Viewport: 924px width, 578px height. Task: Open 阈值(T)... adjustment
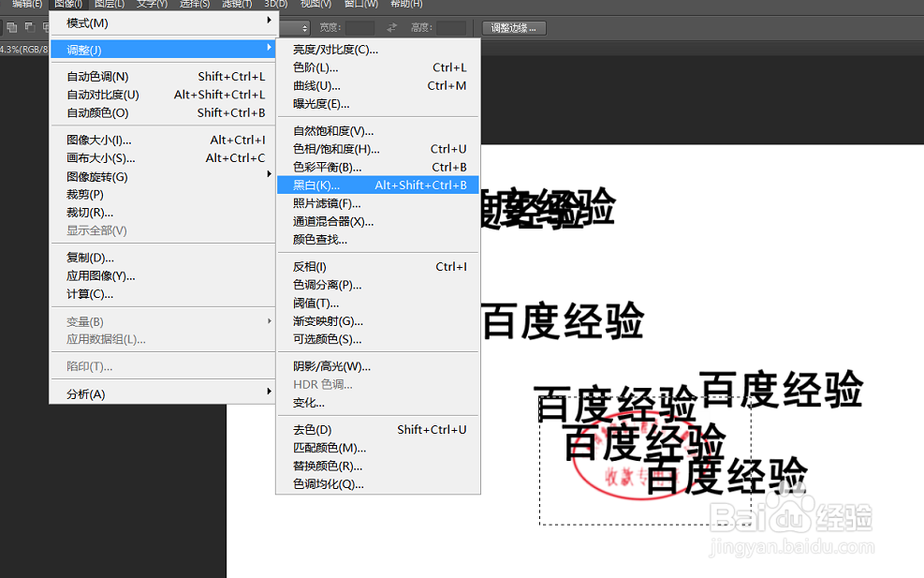click(x=377, y=304)
